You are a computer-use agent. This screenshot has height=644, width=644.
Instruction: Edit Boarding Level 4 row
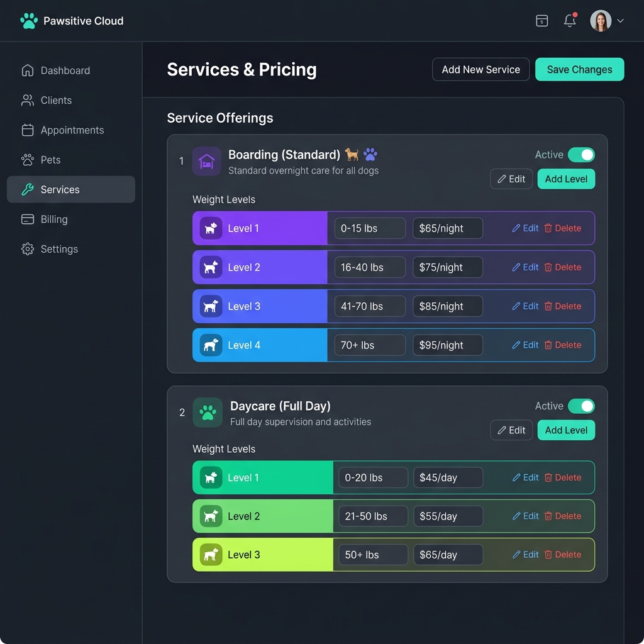pyautogui.click(x=525, y=345)
